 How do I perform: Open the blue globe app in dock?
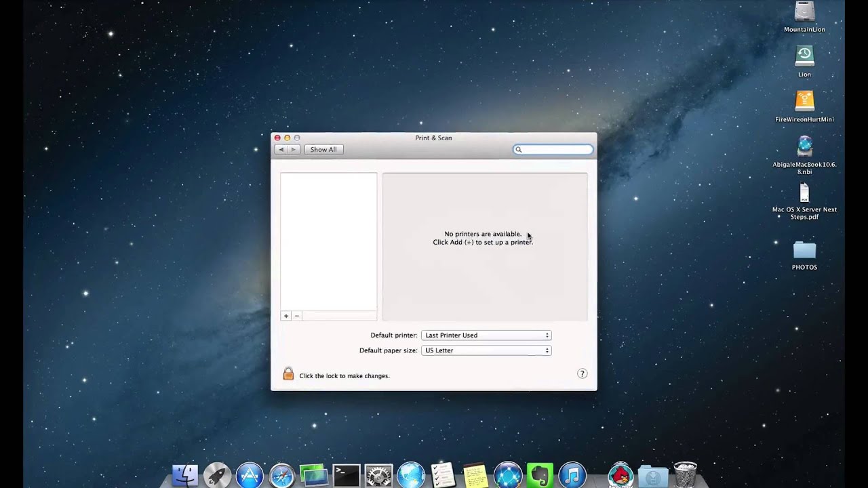point(411,475)
